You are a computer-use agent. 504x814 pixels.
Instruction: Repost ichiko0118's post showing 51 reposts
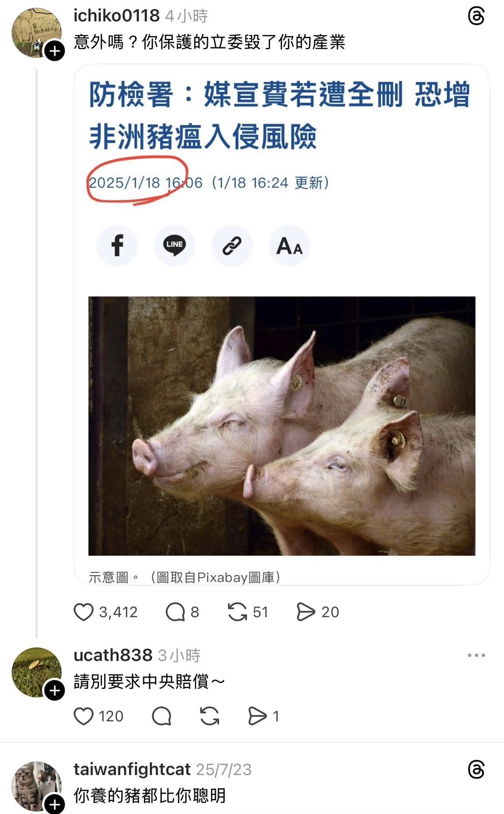(x=237, y=612)
